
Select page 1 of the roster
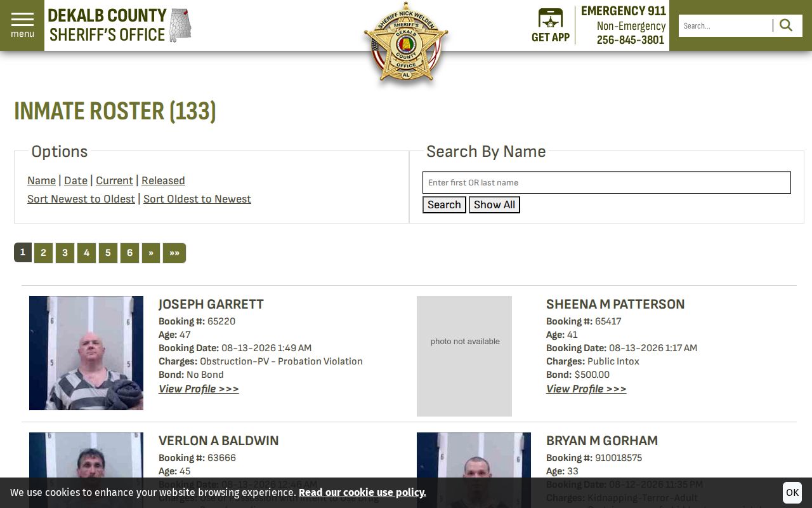(23, 252)
